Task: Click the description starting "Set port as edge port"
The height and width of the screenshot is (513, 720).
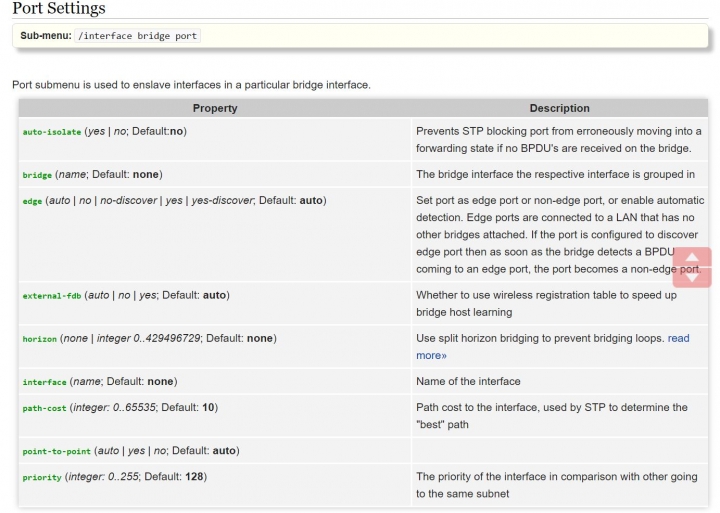Action: pos(560,234)
